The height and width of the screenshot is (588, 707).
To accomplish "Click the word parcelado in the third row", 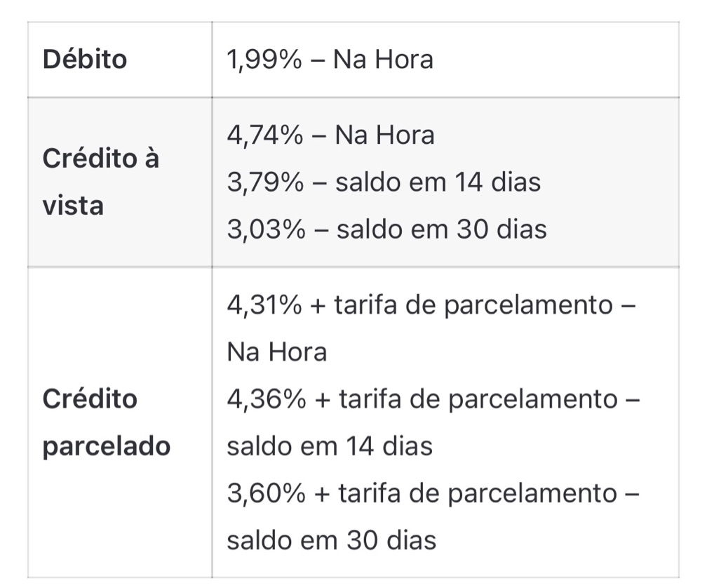I will [x=107, y=446].
